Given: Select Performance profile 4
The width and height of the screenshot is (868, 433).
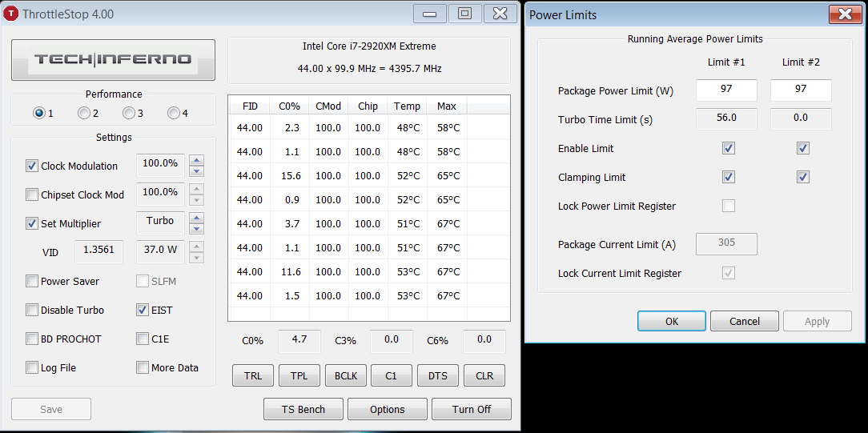Looking at the screenshot, I should tap(173, 113).
